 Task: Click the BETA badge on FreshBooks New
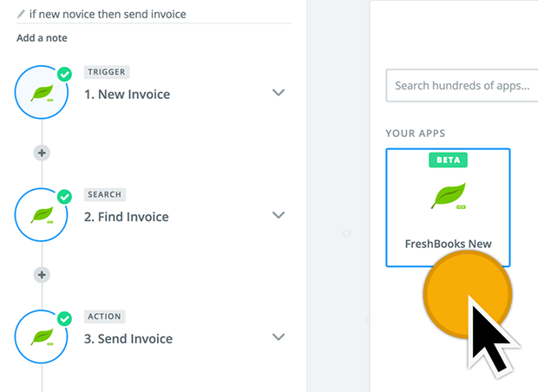(x=448, y=160)
